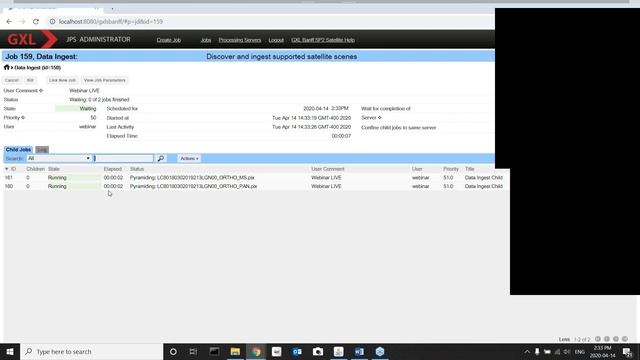Screen dimensions: 640x360
Task: Open the Windows Start menu
Action: pyautogui.click(x=10, y=351)
